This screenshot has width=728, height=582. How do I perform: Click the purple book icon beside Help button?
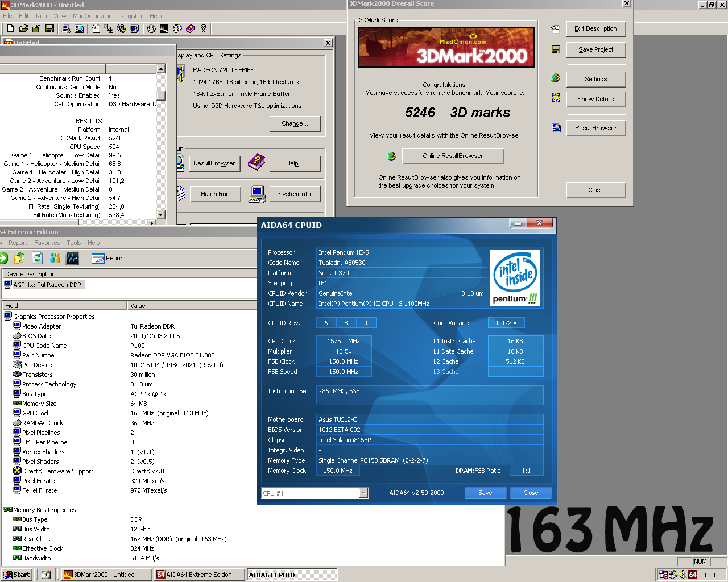[x=257, y=163]
